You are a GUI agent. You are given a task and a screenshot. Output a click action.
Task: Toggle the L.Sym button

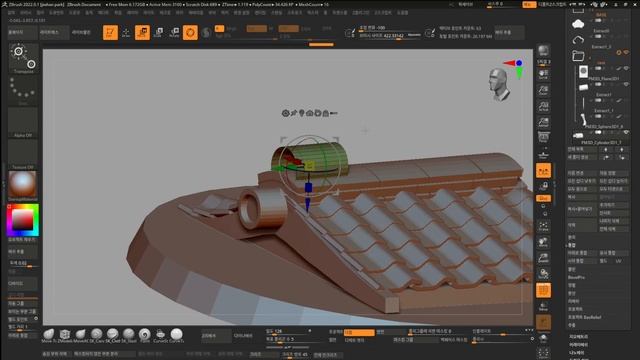click(x=543, y=187)
